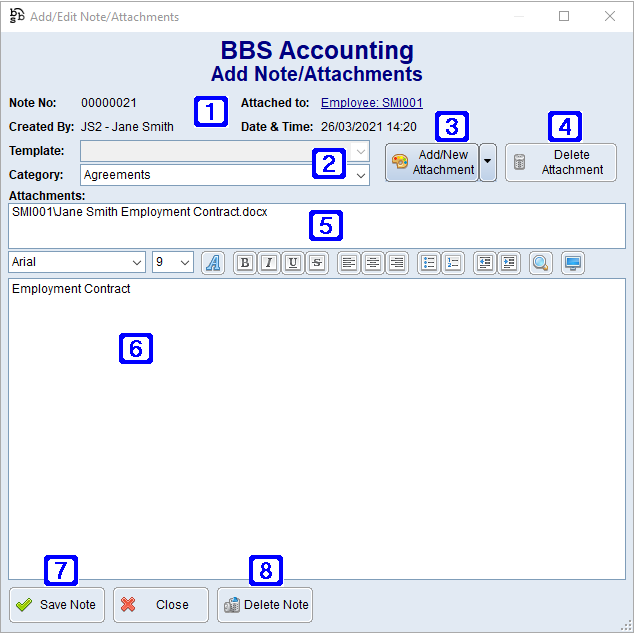The height and width of the screenshot is (634, 635).
Task: Open the Employee: SMI001 link
Action: tap(372, 103)
